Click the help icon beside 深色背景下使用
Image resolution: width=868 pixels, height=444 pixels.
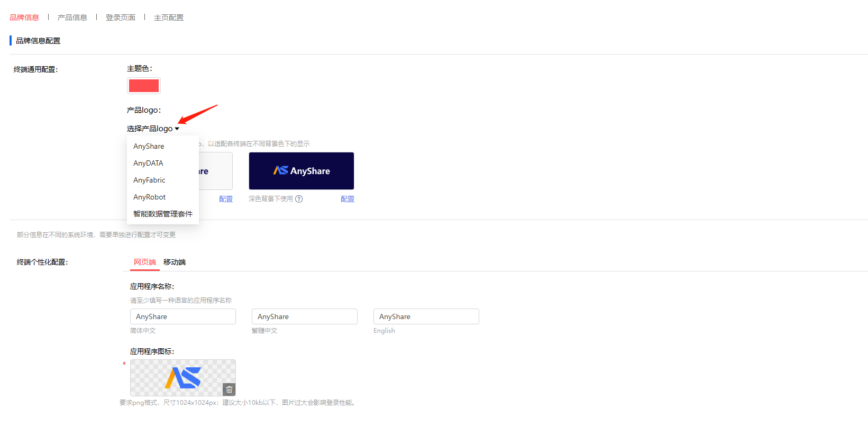[x=299, y=199]
